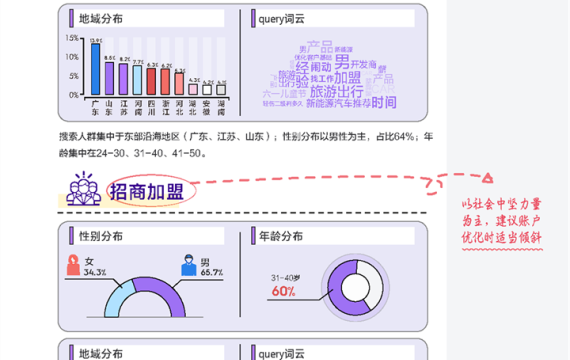Click the red handwritten note text
Viewport: 570px width, 360px height.
pos(502,221)
